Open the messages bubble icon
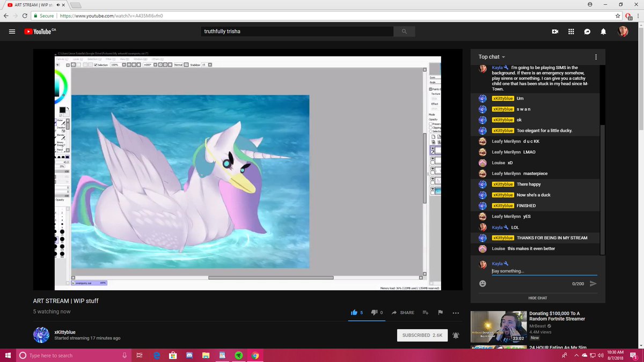Image resolution: width=644 pixels, height=362 pixels. (588, 32)
